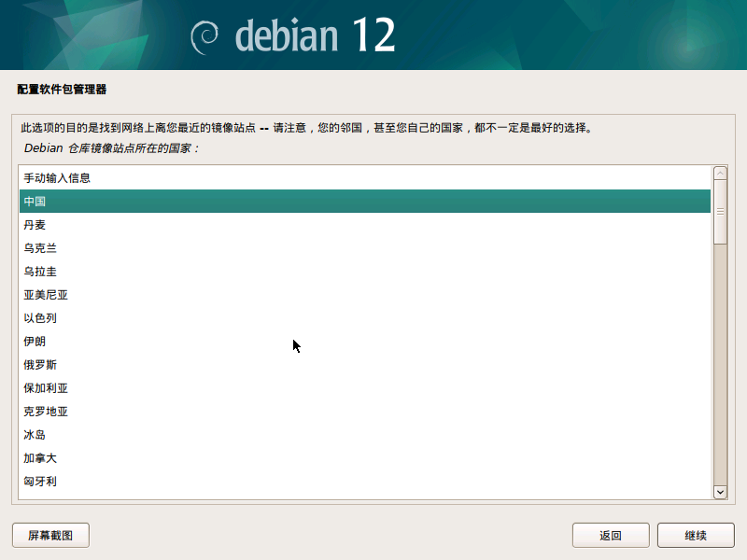Click 返回 to go back
747x560 pixels.
(611, 535)
